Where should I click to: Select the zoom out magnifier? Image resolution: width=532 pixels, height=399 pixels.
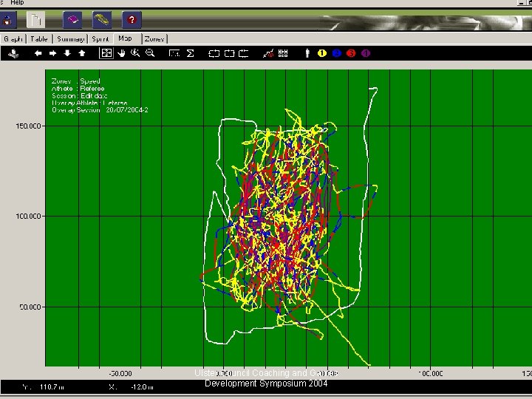click(150, 53)
